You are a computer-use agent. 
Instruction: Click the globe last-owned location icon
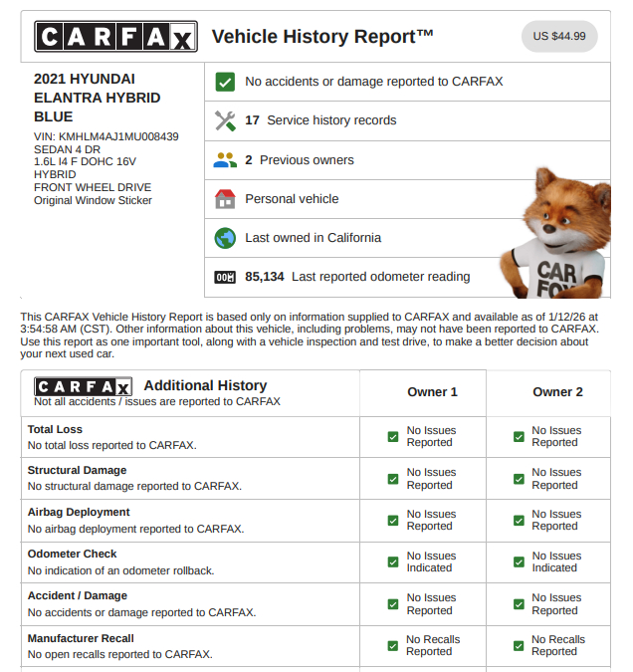225,238
